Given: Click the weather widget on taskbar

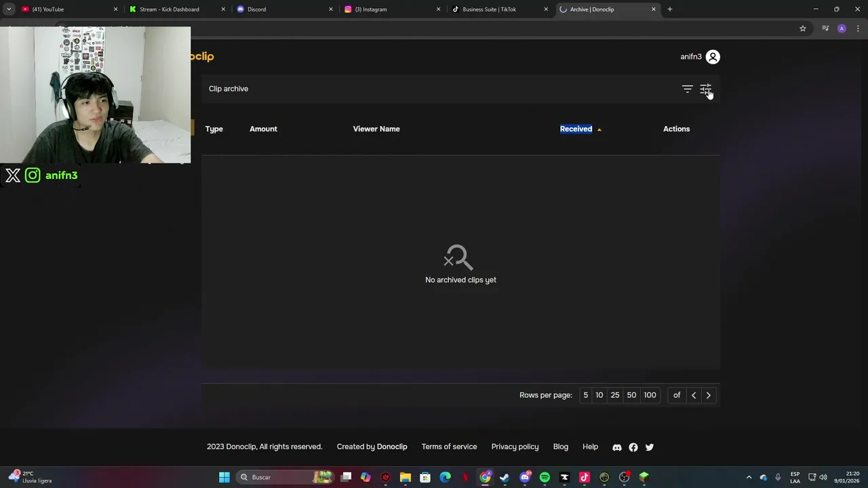Looking at the screenshot, I should pos(31,477).
